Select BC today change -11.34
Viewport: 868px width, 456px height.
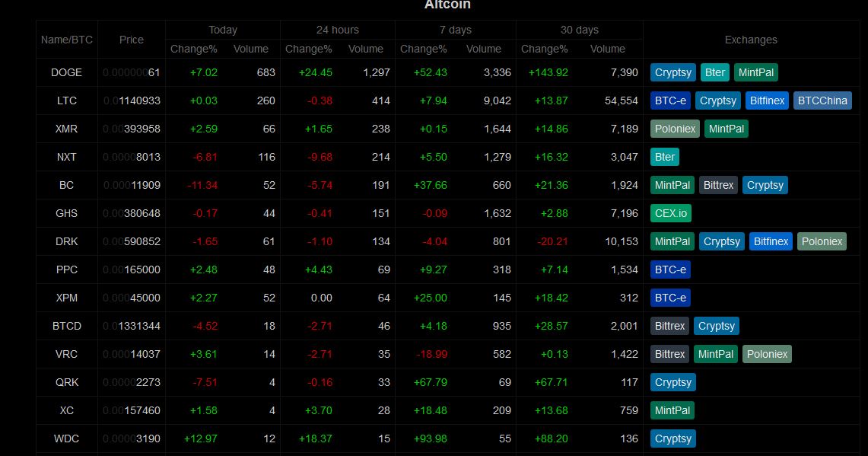click(x=202, y=186)
